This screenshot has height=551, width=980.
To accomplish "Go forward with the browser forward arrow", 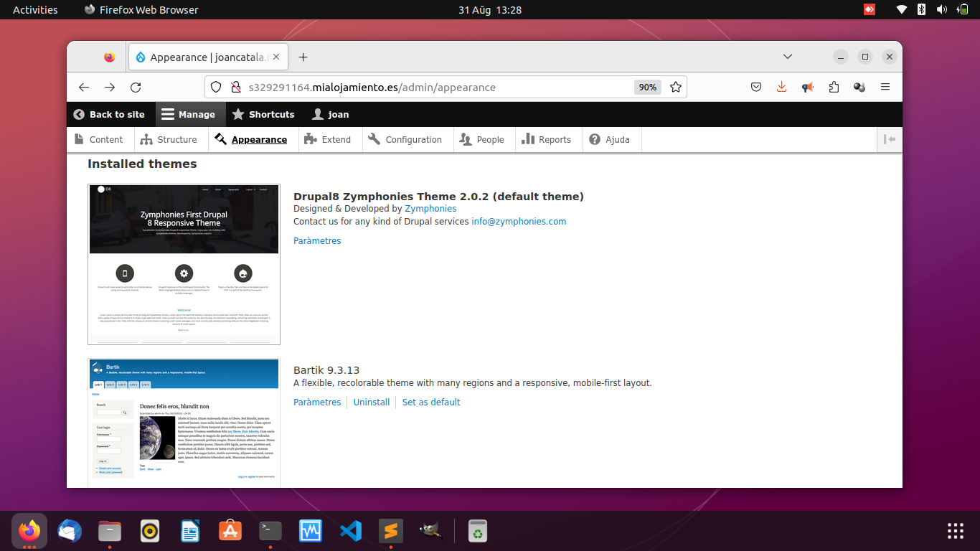I will 110,87.
